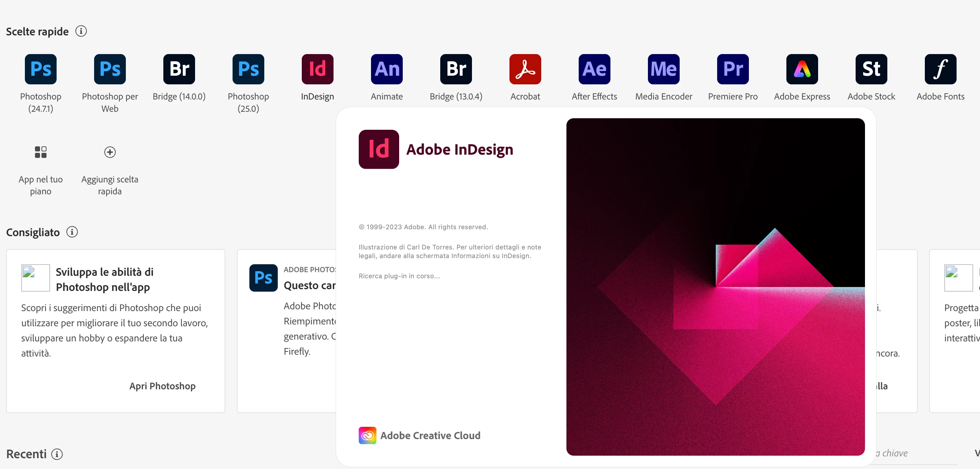Open Premiere Pro shortcut
The width and height of the screenshot is (980, 469).
(733, 69)
